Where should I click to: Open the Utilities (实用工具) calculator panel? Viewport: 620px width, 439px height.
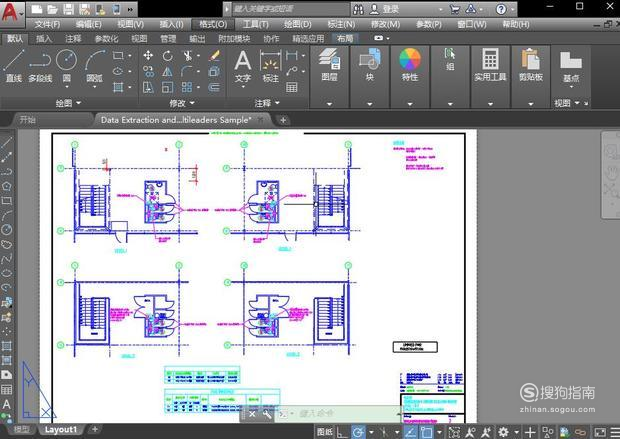(x=490, y=65)
